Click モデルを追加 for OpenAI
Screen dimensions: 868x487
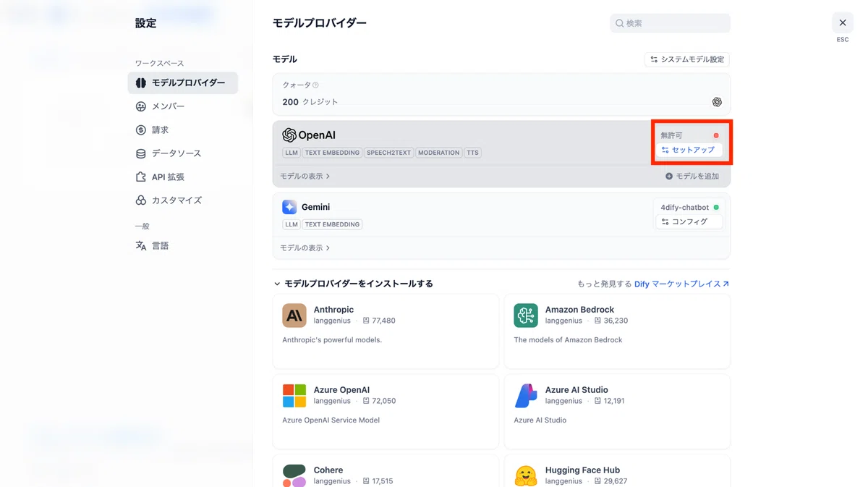pos(692,176)
